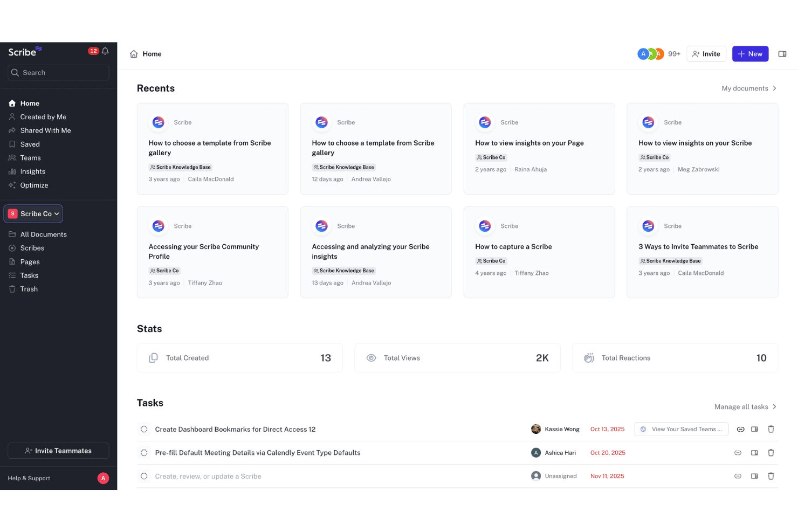Open the Scribe Co workspace dropdown

[x=33, y=214]
